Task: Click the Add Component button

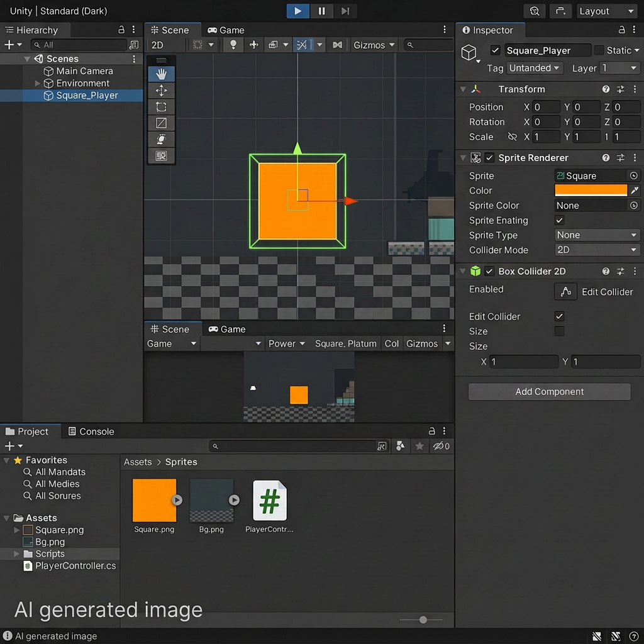Action: pyautogui.click(x=549, y=392)
